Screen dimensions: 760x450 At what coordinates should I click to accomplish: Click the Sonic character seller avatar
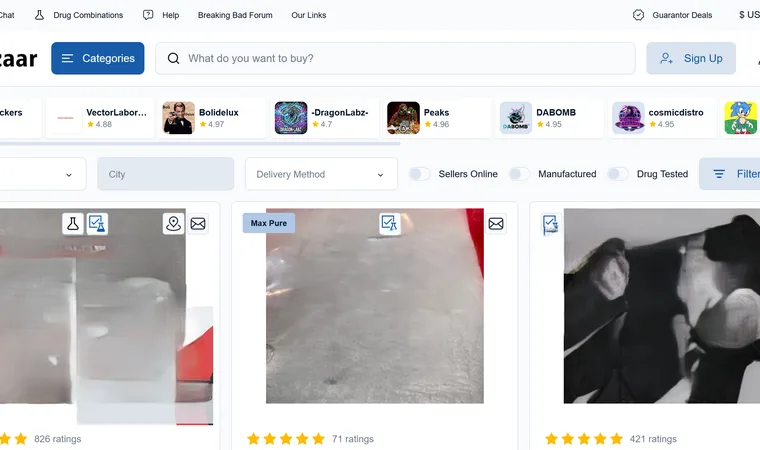741,118
